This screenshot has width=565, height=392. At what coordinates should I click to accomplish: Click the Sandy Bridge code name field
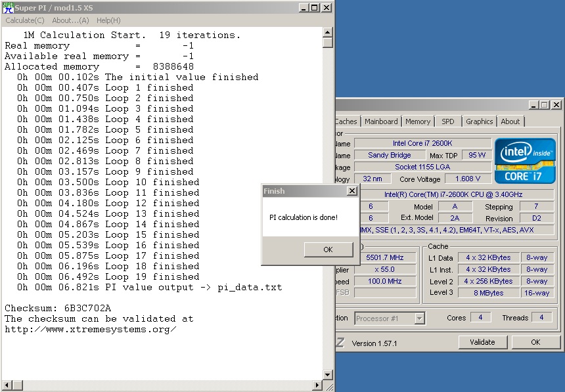coord(389,155)
